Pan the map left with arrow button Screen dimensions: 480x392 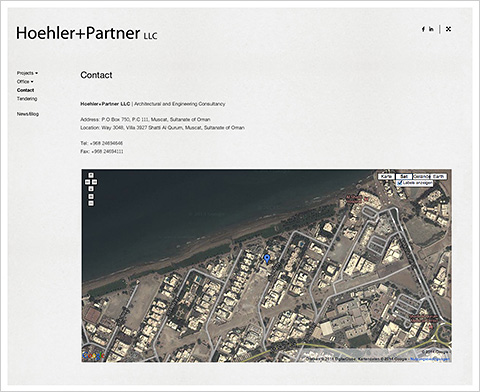[x=87, y=182]
